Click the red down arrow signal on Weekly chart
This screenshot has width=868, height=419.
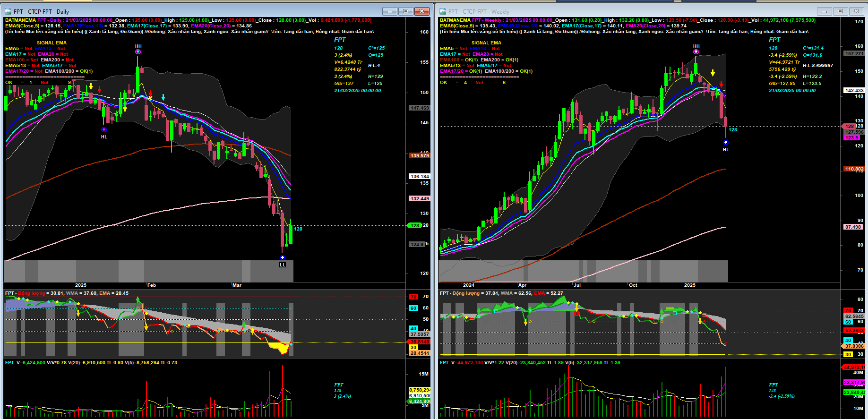point(721,84)
